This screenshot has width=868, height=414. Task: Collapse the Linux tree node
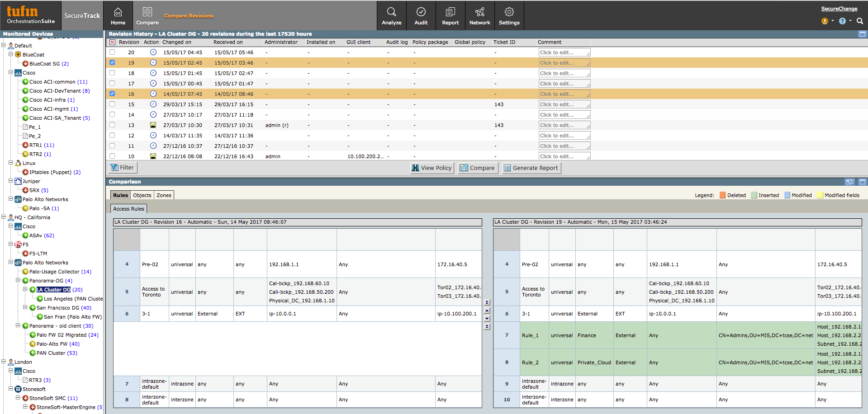[11, 162]
